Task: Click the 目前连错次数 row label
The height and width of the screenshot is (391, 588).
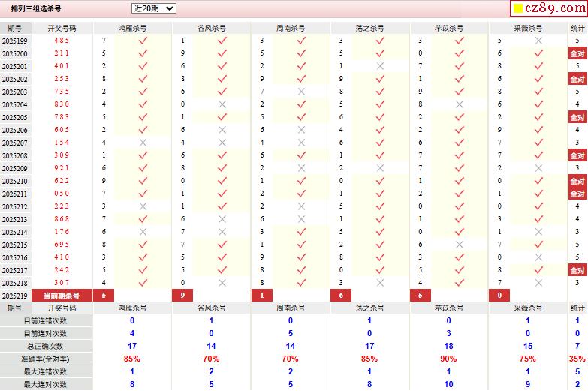Action: click(45, 321)
